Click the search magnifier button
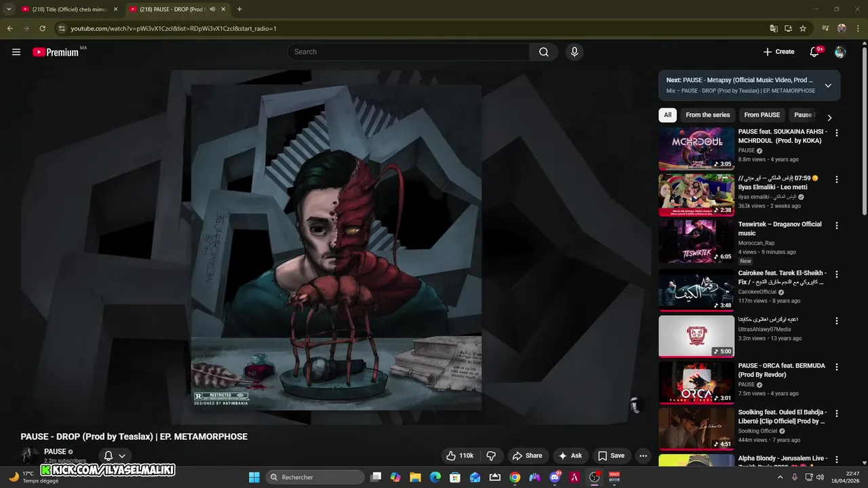The image size is (868, 488). coord(544,52)
